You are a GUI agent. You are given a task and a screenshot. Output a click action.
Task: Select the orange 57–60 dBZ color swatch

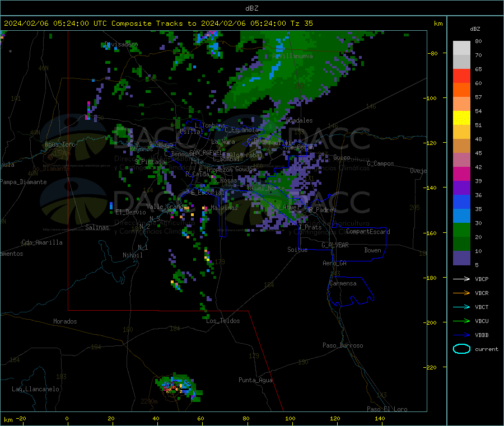coord(461,90)
